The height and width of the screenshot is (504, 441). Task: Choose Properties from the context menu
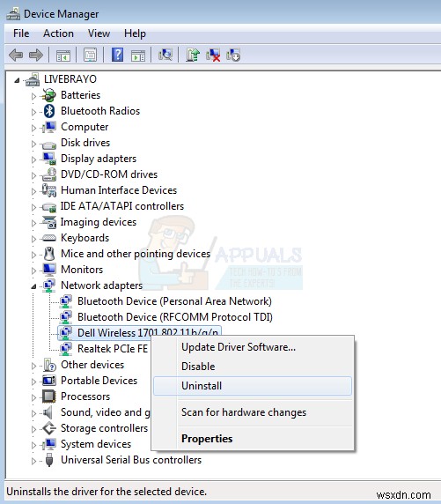click(x=253, y=439)
